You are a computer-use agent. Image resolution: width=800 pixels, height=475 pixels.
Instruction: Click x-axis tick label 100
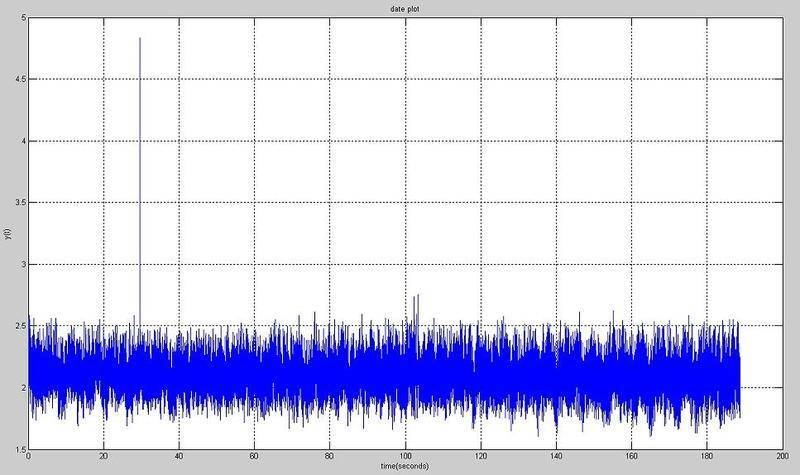(x=405, y=456)
